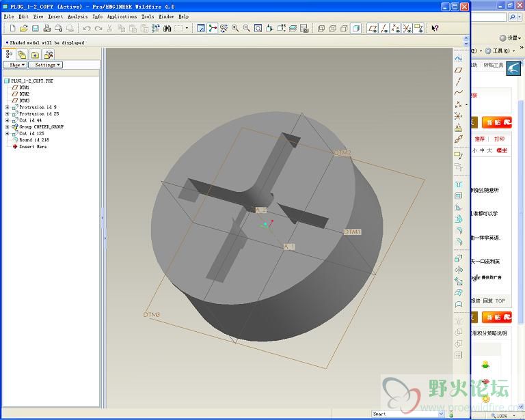Create a new file with the New icon
The width and height of the screenshot is (525, 420).
click(x=12, y=29)
